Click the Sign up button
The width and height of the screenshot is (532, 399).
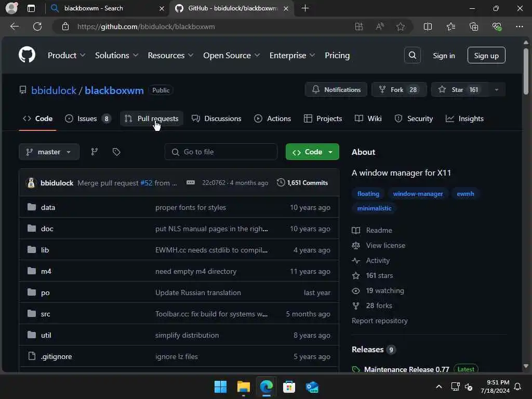point(486,55)
